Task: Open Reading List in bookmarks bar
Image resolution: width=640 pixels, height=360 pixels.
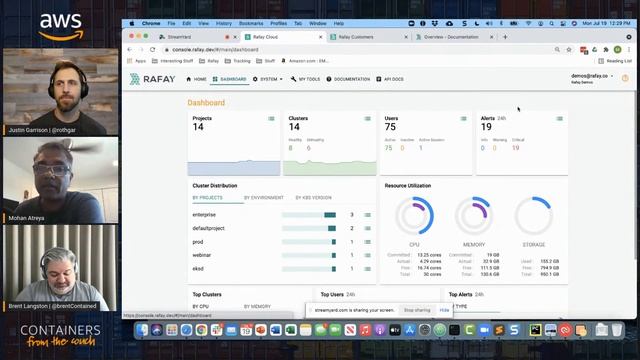Action: (615, 61)
